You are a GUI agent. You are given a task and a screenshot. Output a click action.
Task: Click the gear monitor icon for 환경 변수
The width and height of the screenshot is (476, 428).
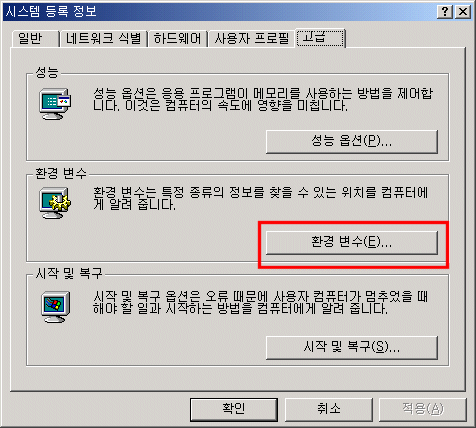(55, 203)
